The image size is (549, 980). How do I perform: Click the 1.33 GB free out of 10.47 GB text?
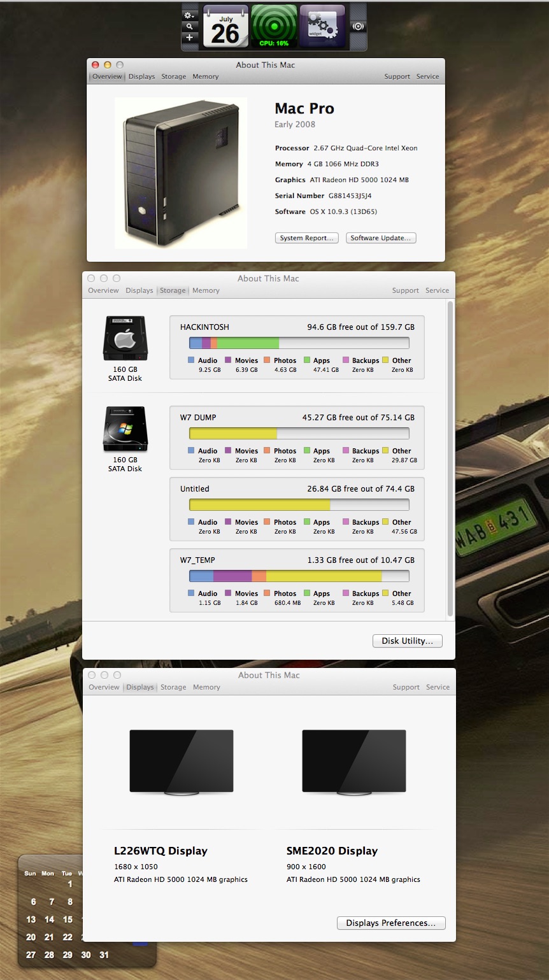click(361, 560)
